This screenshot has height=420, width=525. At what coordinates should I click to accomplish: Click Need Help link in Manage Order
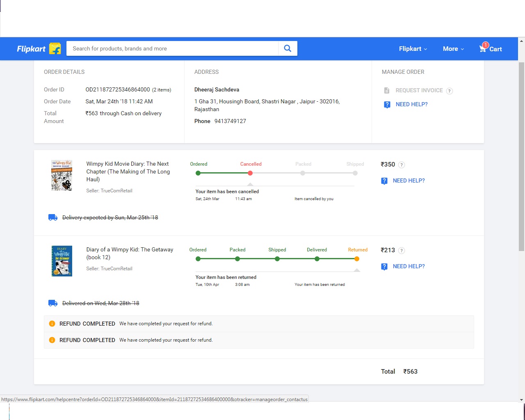[411, 105]
